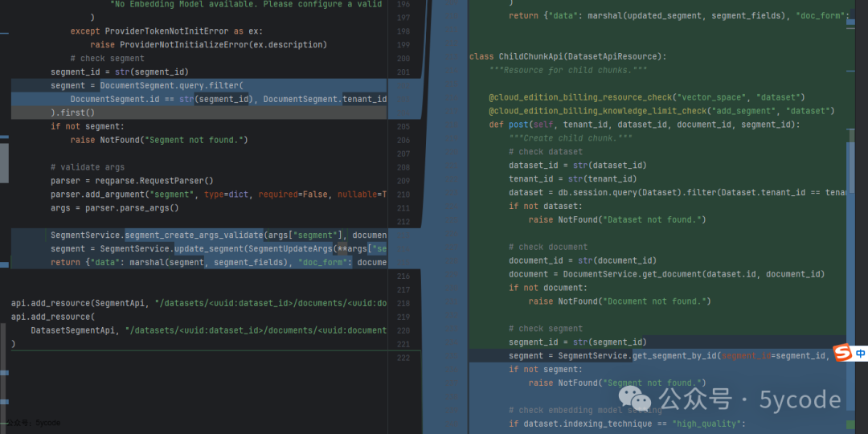The height and width of the screenshot is (434, 868).
Task: Click the parser = reqparse.RequestParser() line
Action: 132,181
